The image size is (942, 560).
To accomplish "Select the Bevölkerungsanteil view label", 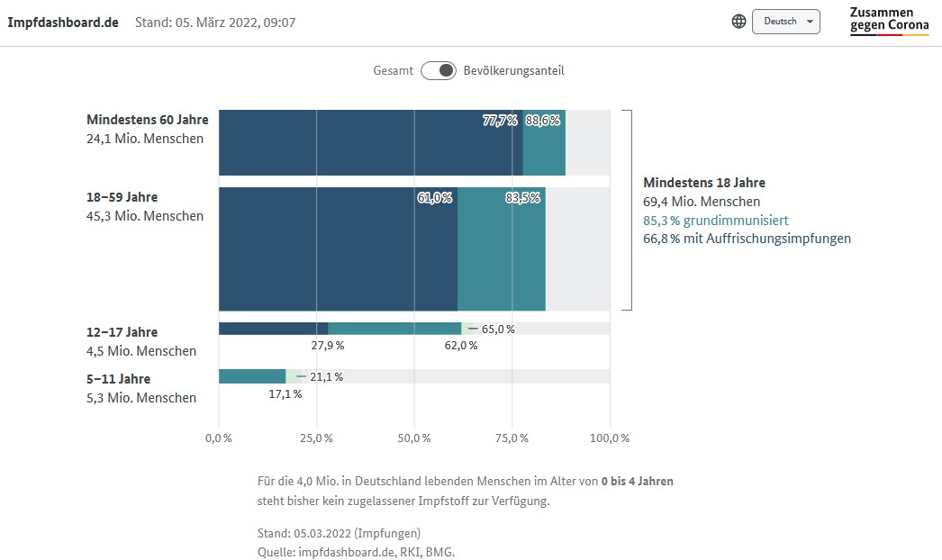I will (x=513, y=70).
